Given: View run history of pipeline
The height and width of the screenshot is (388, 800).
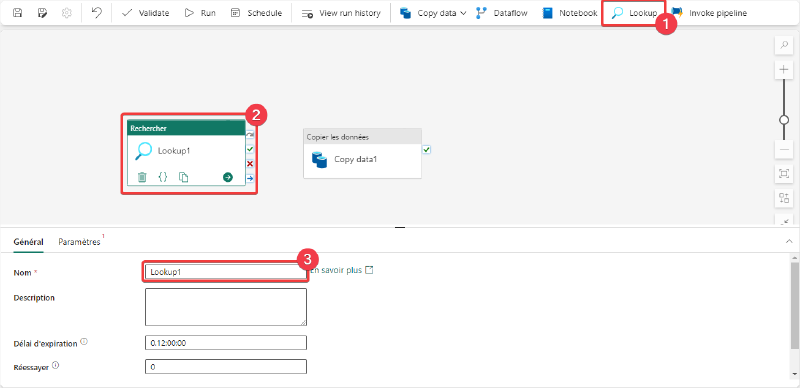Looking at the screenshot, I should (x=341, y=13).
